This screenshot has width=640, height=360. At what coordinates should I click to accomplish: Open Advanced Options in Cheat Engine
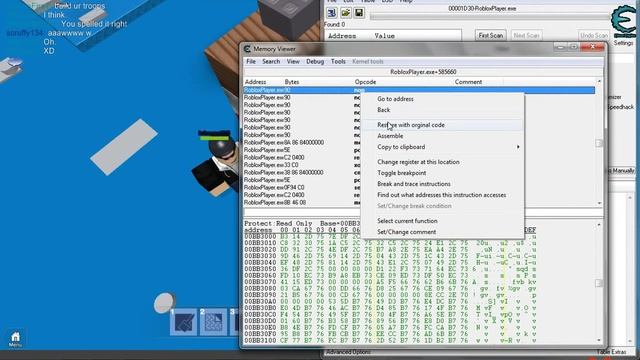click(348, 352)
